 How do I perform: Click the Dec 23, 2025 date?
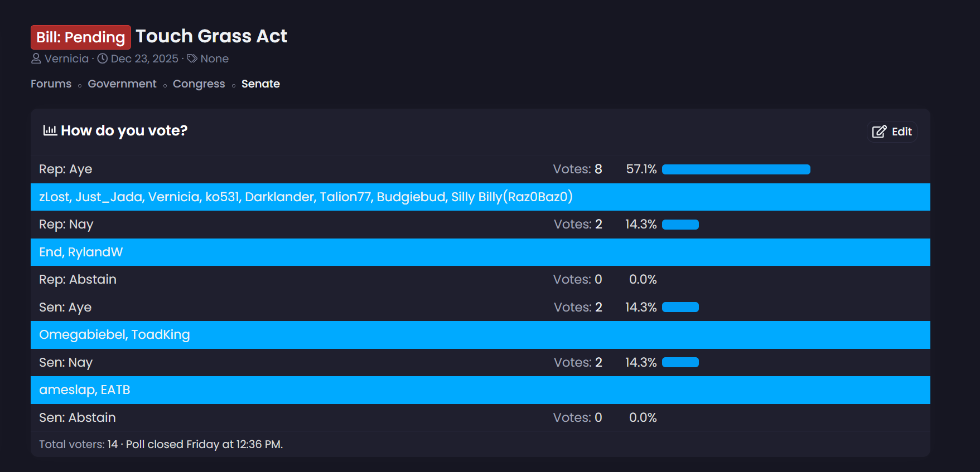pyautogui.click(x=144, y=59)
